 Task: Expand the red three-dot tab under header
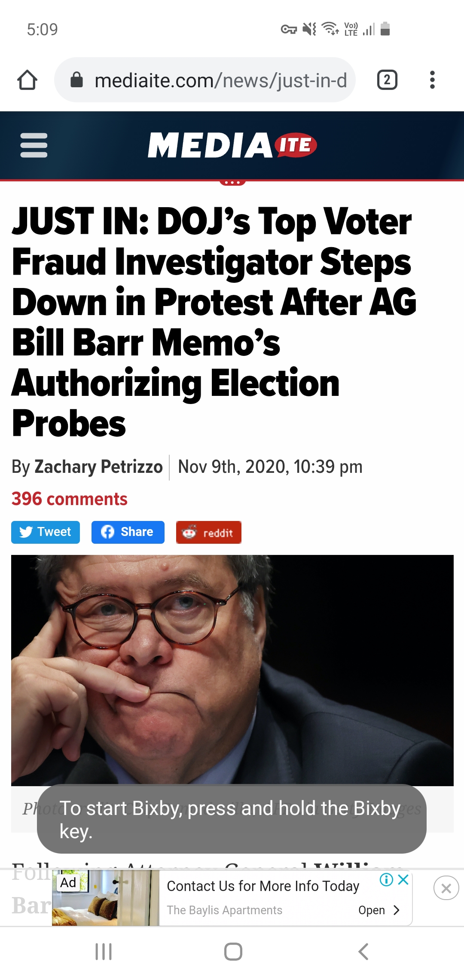(x=232, y=183)
